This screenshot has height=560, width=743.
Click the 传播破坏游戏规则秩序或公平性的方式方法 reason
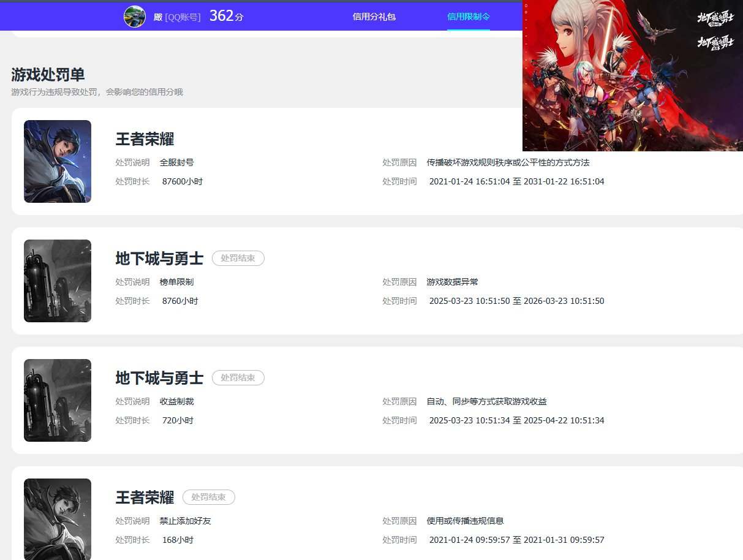pos(508,162)
